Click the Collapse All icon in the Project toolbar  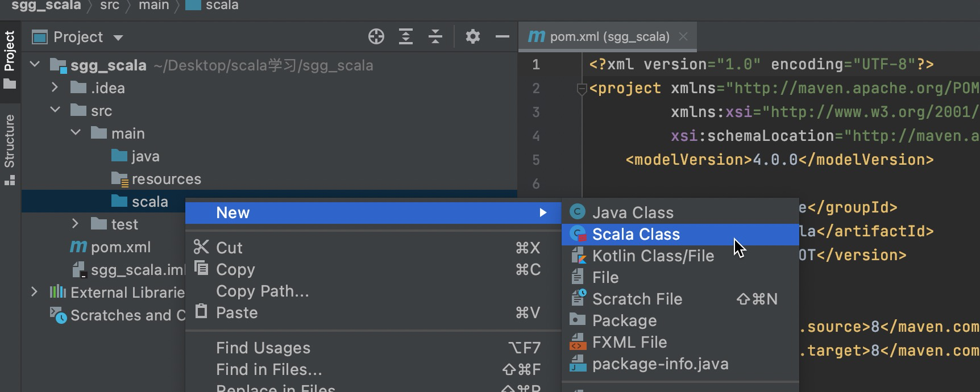435,37
